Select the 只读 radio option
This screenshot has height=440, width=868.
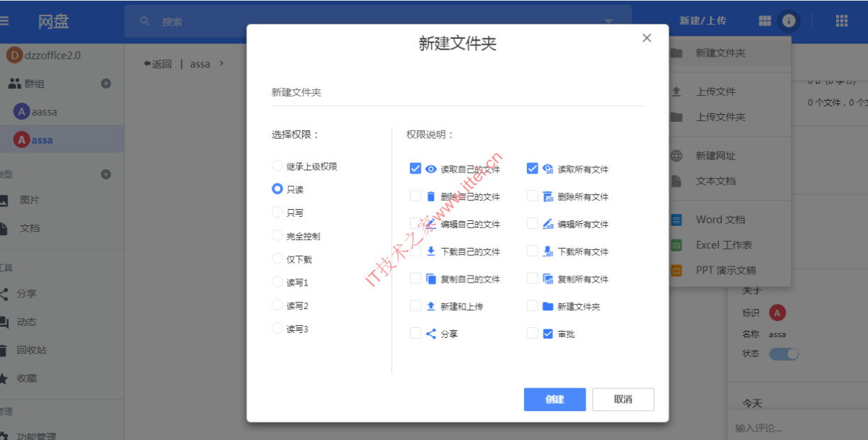(277, 189)
